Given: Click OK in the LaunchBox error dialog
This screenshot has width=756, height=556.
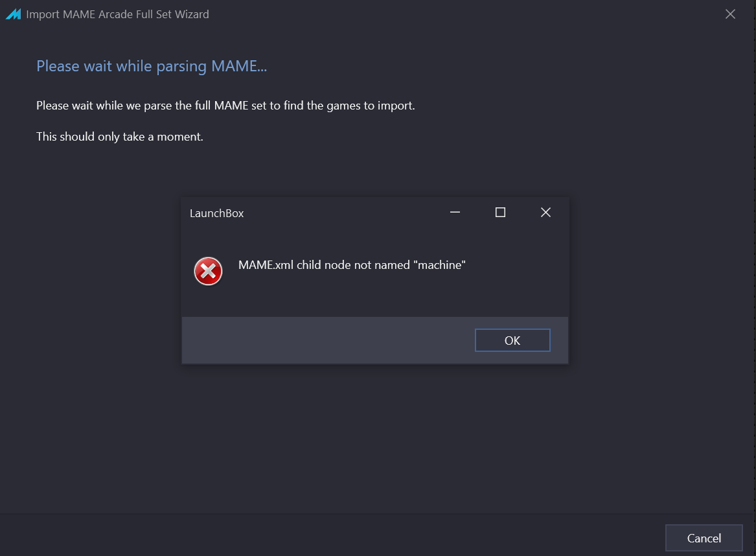Looking at the screenshot, I should [x=512, y=340].
